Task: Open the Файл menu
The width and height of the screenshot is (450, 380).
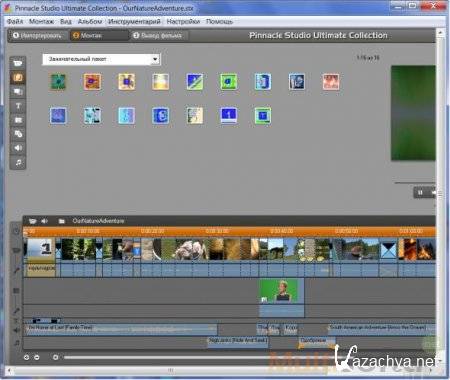Action: point(15,22)
